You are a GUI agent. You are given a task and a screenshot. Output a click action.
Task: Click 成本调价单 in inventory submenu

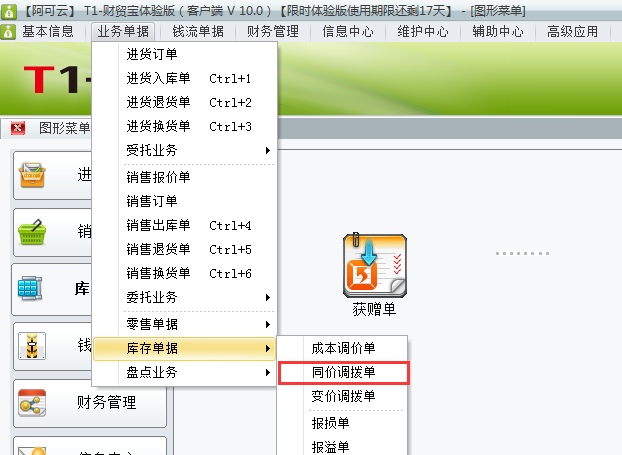click(x=344, y=348)
